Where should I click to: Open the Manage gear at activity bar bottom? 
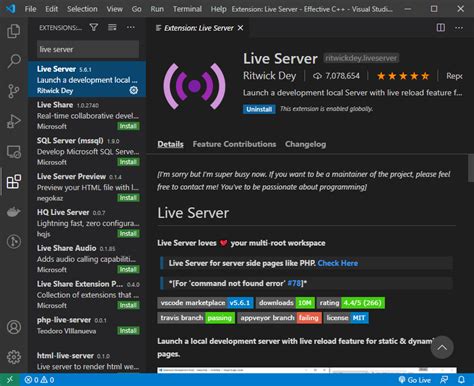[14, 357]
